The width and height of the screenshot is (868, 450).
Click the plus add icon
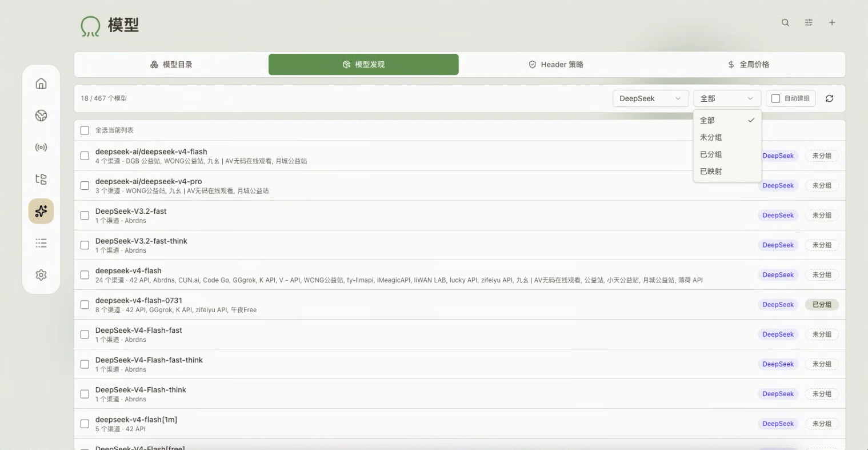(x=832, y=23)
